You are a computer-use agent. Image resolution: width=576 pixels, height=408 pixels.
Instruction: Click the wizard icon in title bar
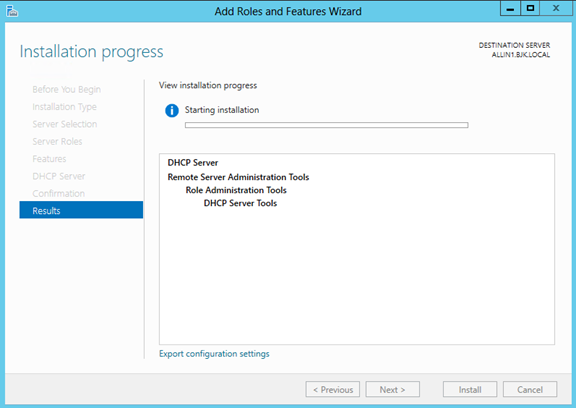point(12,11)
